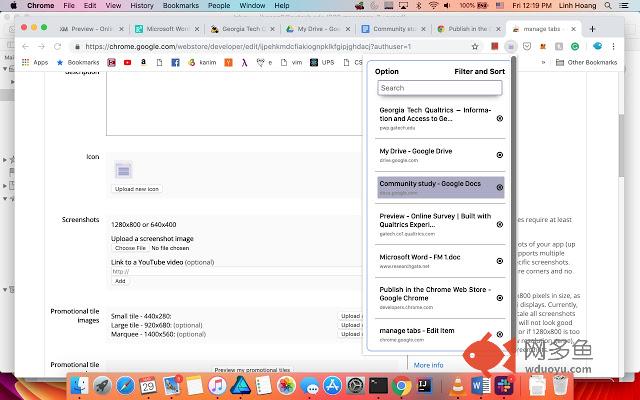The height and width of the screenshot is (400, 640).
Task: Open the Pocket extension icon
Action: (x=527, y=47)
